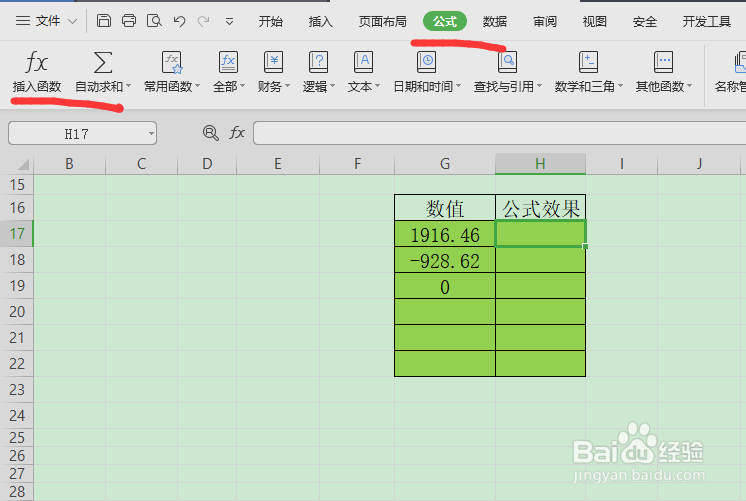
Task: Select row 20 header
Action: (x=17, y=312)
